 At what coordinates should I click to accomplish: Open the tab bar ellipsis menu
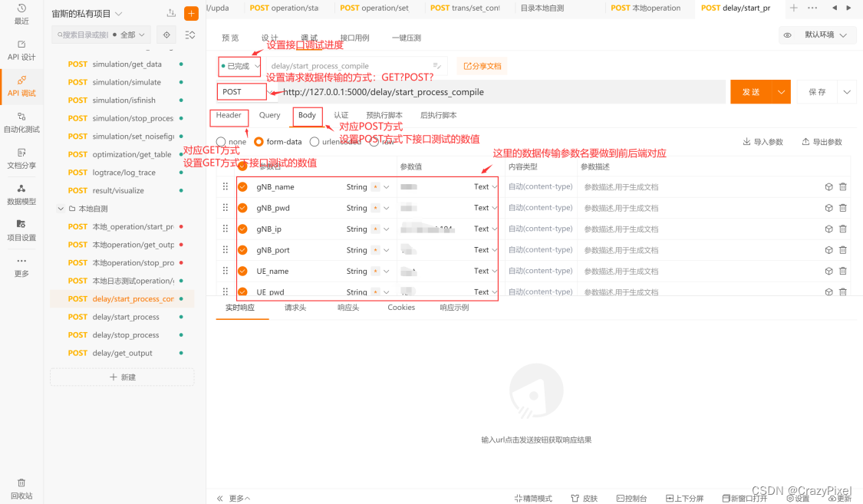(812, 8)
